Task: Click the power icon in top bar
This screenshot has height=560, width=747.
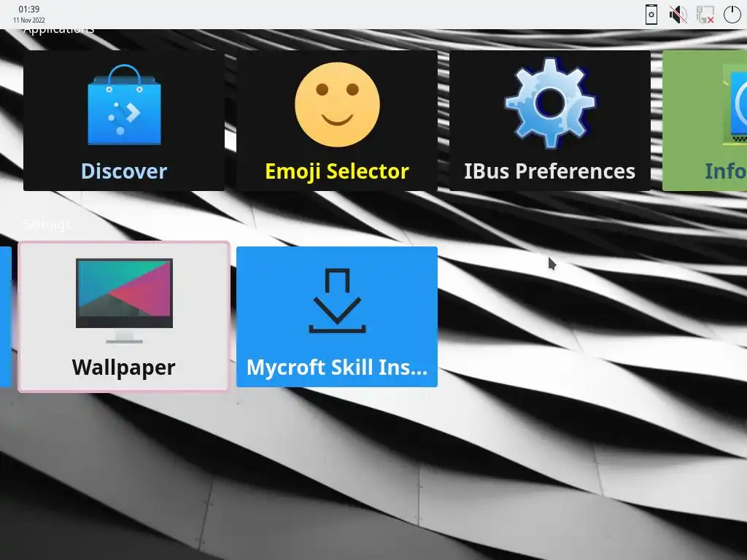Action: click(732, 15)
